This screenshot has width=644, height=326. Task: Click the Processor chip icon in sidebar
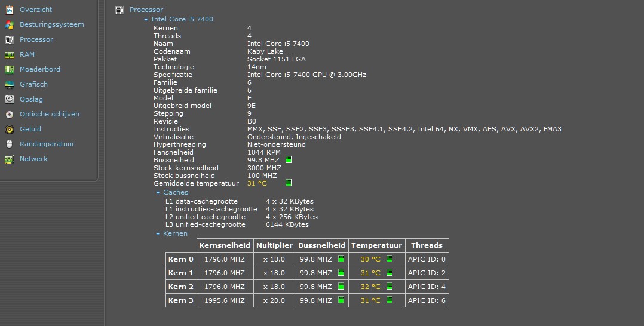(10, 40)
